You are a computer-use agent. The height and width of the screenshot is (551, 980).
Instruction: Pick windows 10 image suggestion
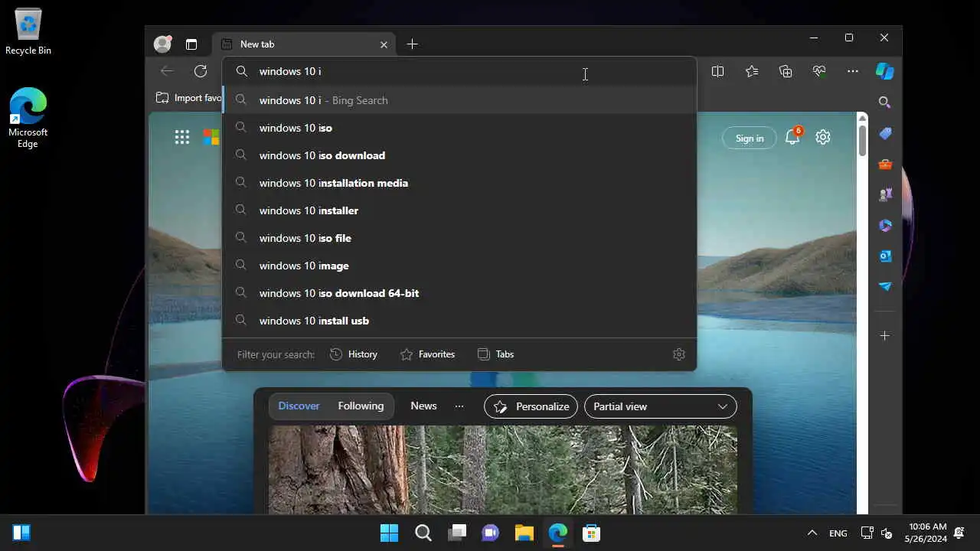tap(459, 266)
